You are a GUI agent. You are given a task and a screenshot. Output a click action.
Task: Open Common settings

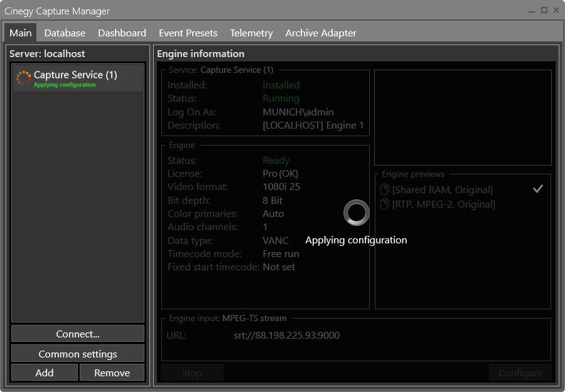(x=77, y=353)
